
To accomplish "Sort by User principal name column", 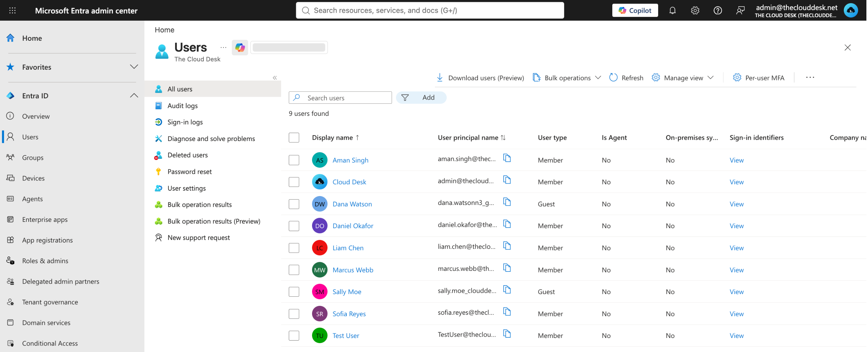I will [x=471, y=137].
